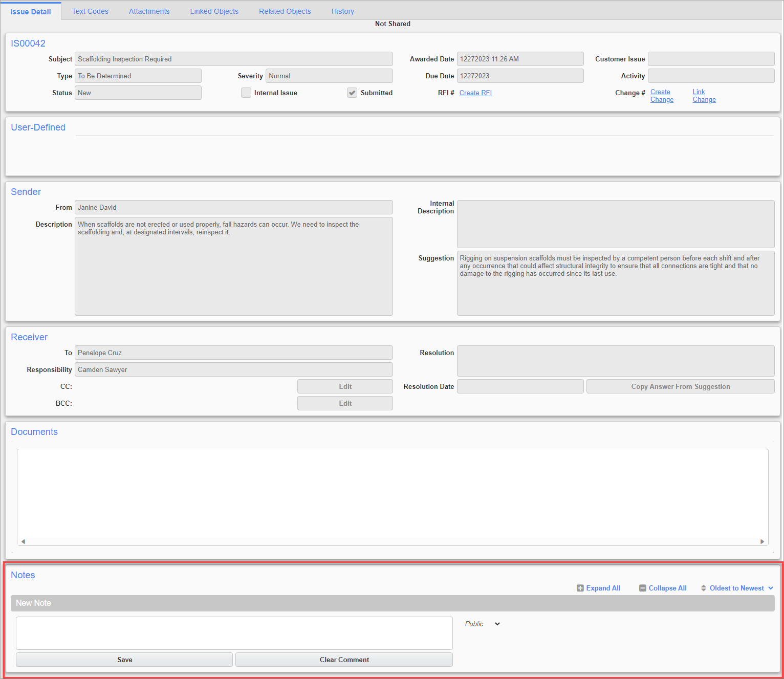The image size is (784, 679).
Task: Click the Resolution text area
Action: click(616, 361)
